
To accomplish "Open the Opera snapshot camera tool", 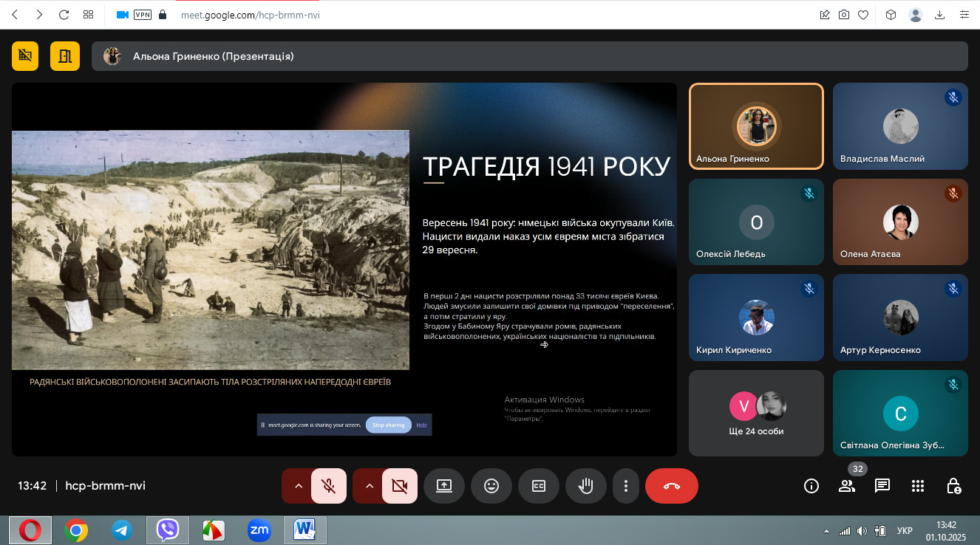I will [844, 15].
